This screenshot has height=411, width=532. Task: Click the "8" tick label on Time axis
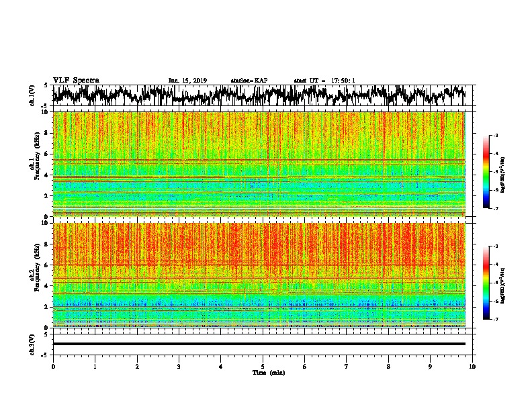(388, 367)
